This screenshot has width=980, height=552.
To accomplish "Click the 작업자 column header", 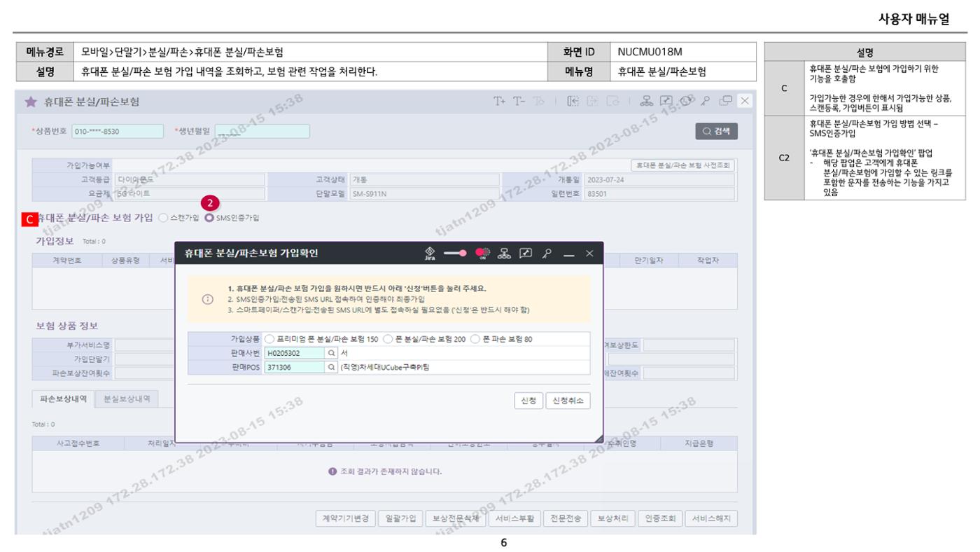I will (x=708, y=261).
